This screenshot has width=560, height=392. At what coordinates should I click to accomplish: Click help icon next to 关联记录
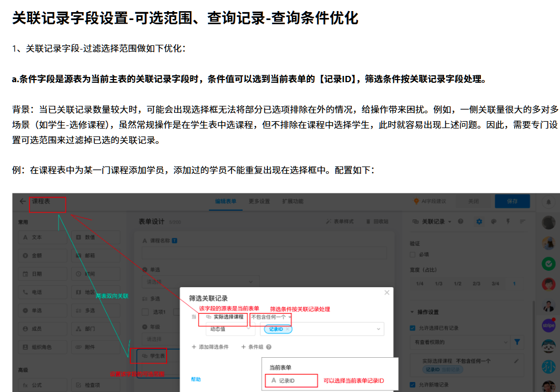click(461, 222)
